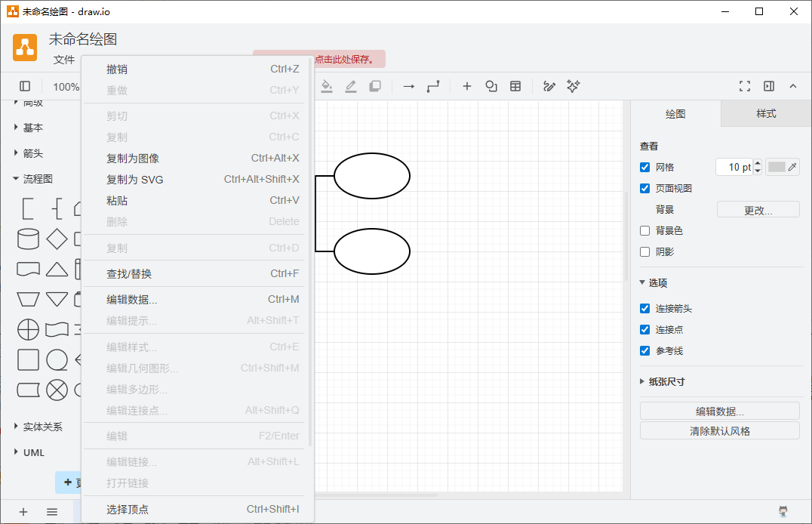The image size is (812, 524).
Task: Select the fill color bucket icon
Action: pos(327,86)
